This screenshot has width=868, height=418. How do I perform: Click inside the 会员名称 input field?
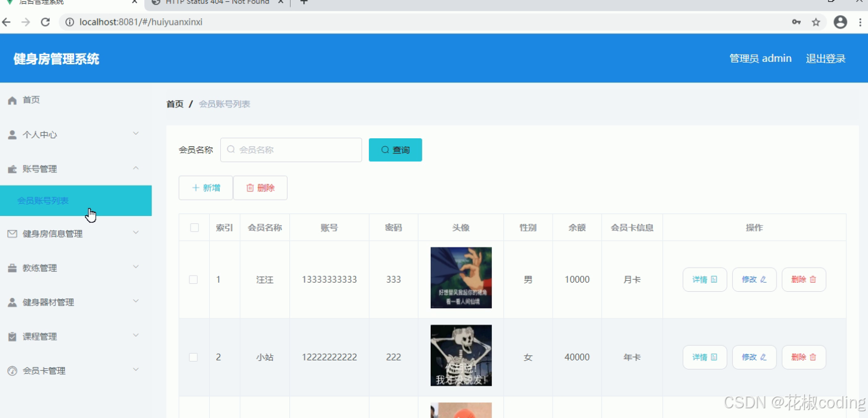(291, 149)
